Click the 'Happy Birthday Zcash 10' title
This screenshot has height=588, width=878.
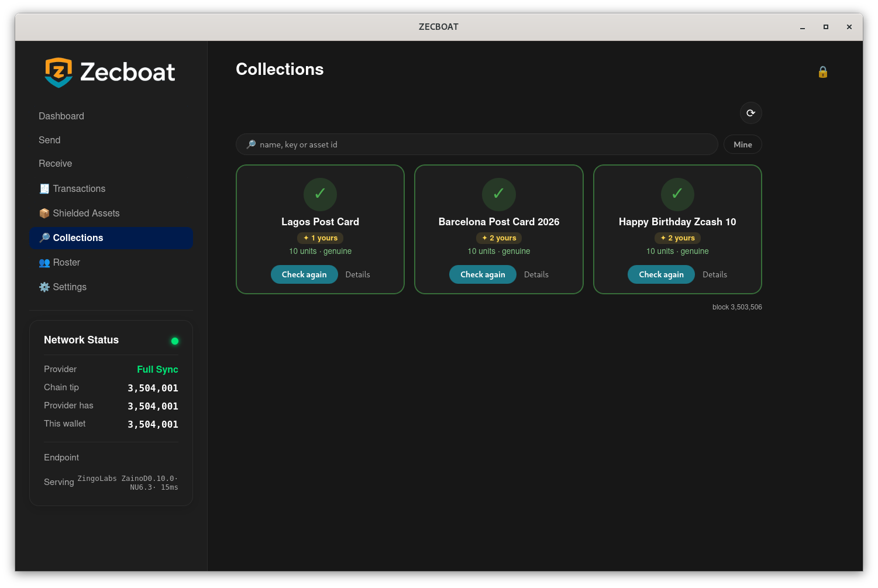click(x=677, y=222)
